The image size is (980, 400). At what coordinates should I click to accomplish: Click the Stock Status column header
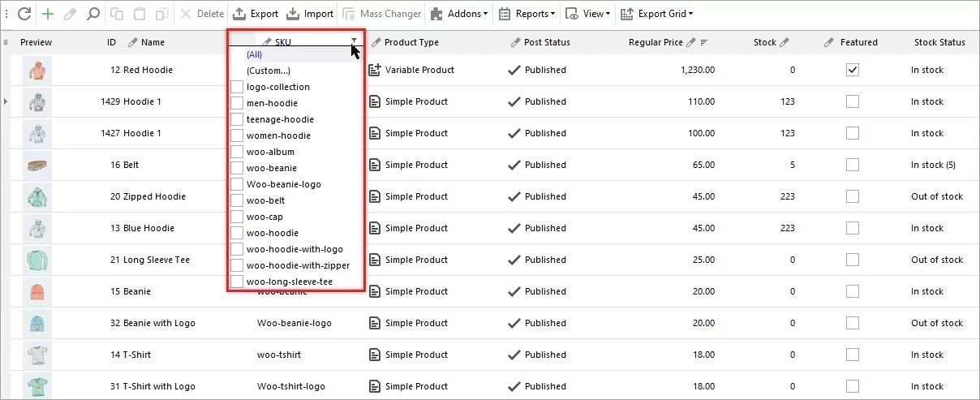(939, 42)
